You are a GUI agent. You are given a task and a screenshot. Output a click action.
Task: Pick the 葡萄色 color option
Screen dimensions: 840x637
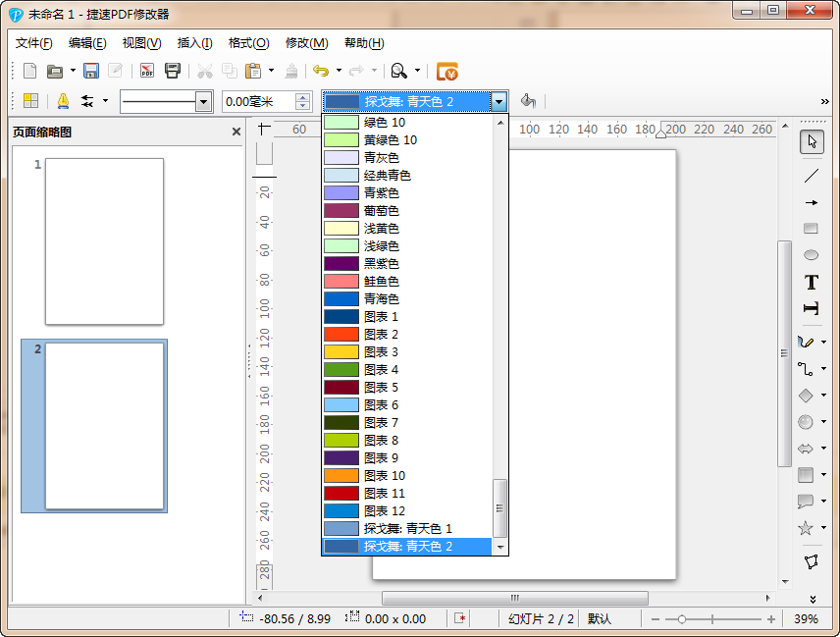click(381, 211)
